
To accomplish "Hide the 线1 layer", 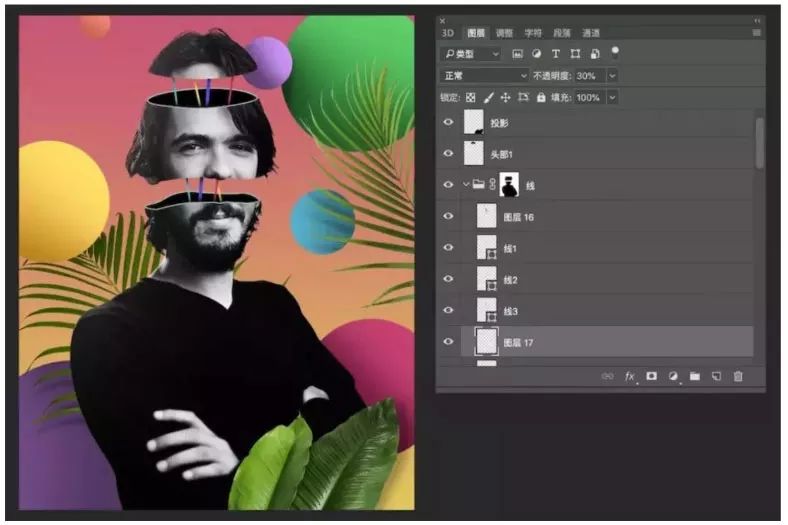I will [x=448, y=248].
